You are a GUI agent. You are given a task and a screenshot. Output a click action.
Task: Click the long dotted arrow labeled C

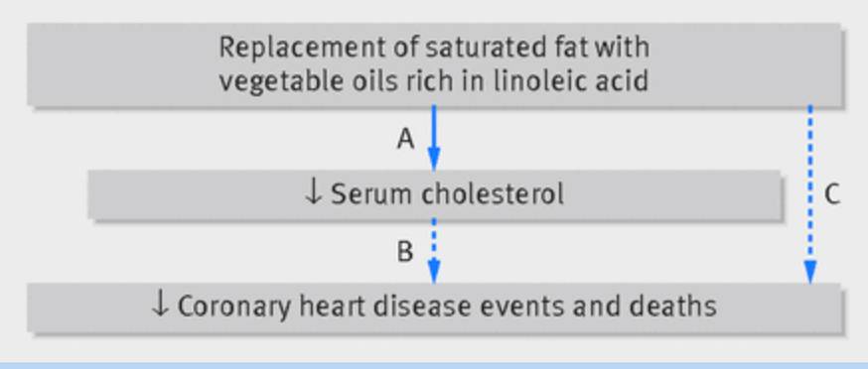(x=810, y=194)
